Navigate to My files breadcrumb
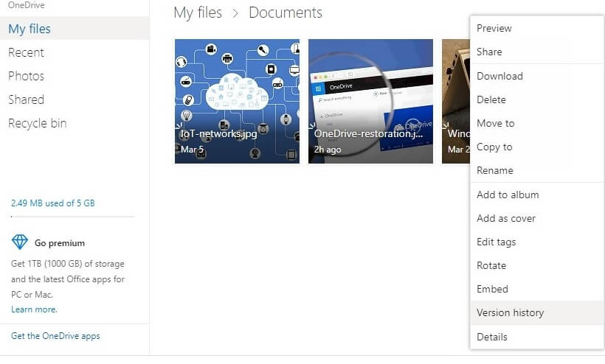Image resolution: width=605 pixels, height=364 pixels. [x=198, y=13]
